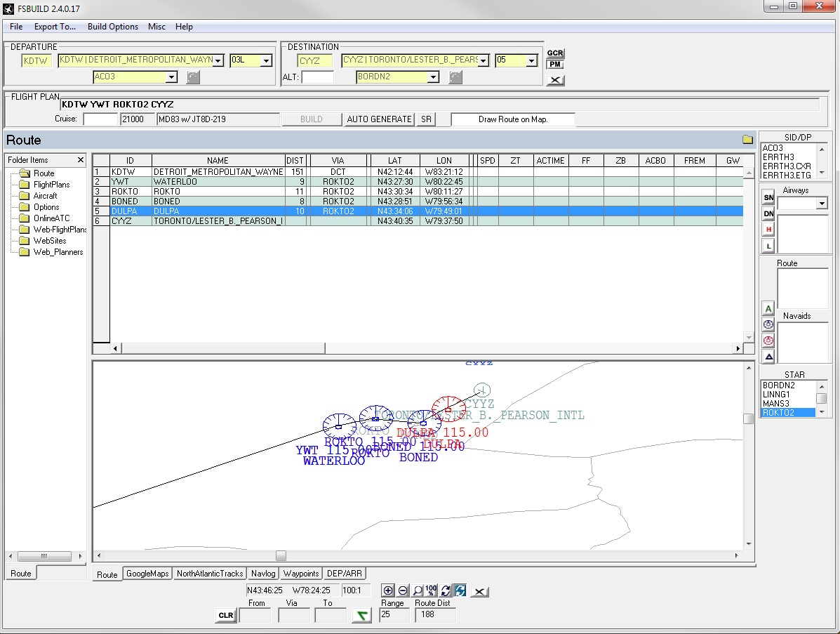Image resolution: width=840 pixels, height=634 pixels.
Task: Select the Aircraft folder in tree
Action: pos(45,196)
